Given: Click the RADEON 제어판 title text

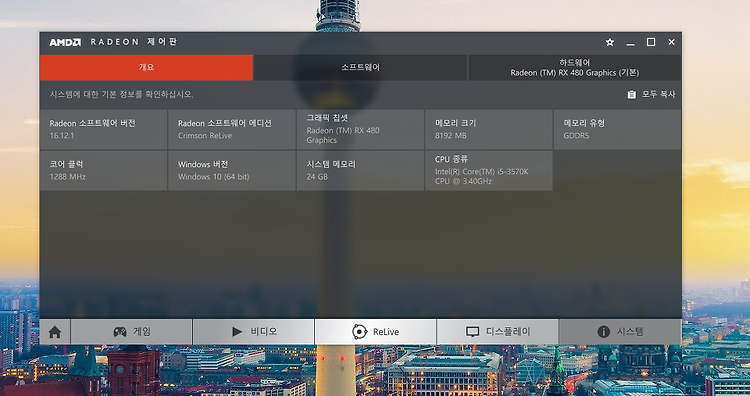Looking at the screenshot, I should [x=134, y=42].
